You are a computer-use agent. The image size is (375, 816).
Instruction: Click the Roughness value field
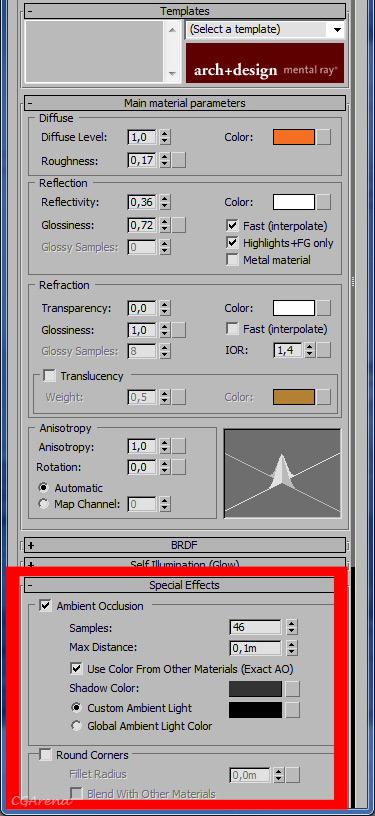[142, 160]
